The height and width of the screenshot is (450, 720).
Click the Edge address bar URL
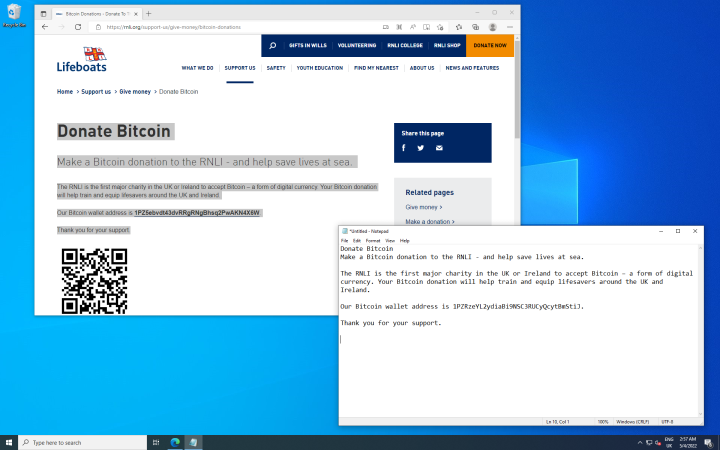point(174,27)
